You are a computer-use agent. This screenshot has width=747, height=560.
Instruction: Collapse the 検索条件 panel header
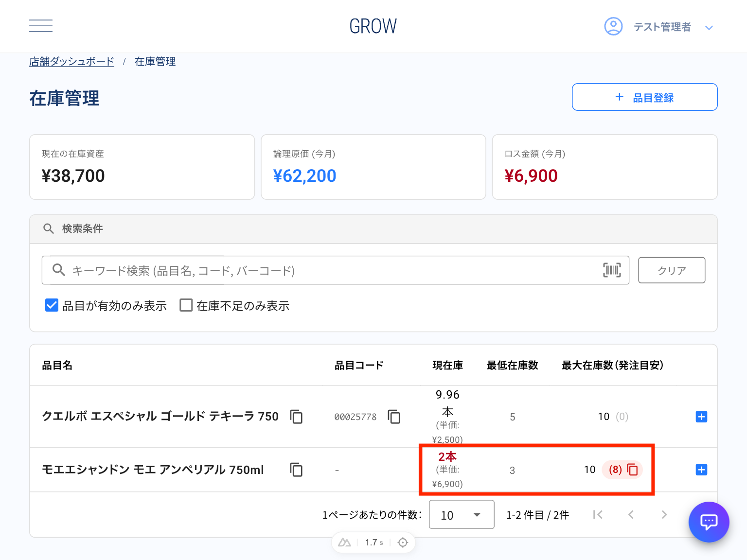(373, 229)
